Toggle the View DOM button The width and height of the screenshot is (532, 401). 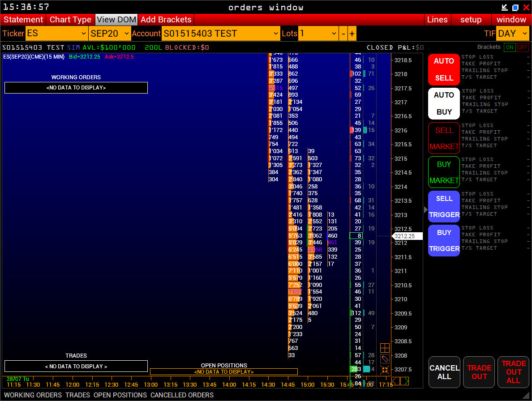tap(116, 20)
